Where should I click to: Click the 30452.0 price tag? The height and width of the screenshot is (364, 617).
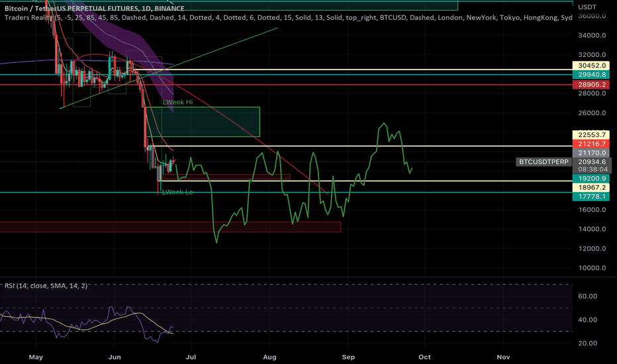point(591,66)
